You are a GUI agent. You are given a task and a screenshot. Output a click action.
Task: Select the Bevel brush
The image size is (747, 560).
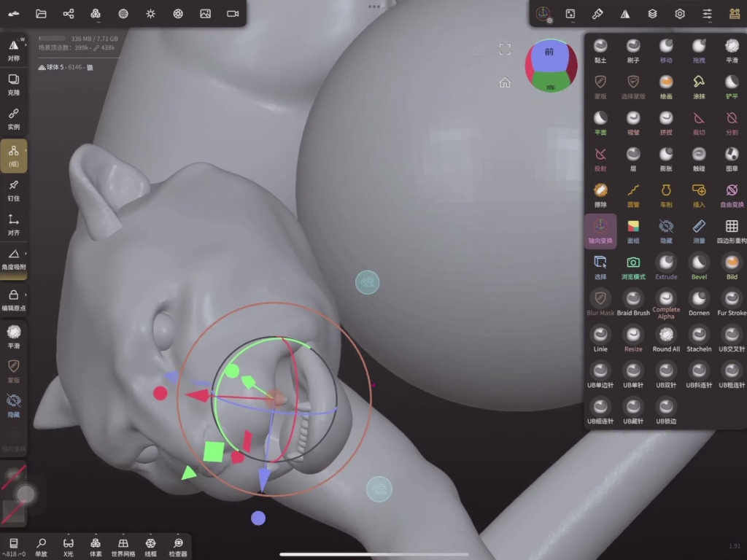(x=699, y=268)
